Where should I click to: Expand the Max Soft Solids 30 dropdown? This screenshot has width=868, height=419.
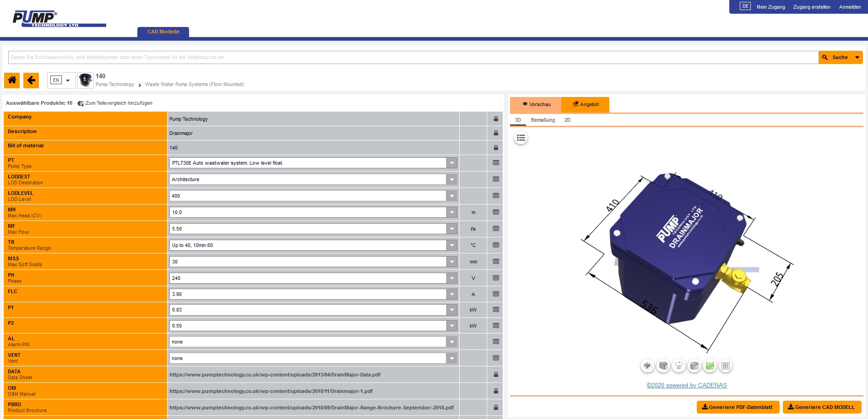tap(452, 262)
